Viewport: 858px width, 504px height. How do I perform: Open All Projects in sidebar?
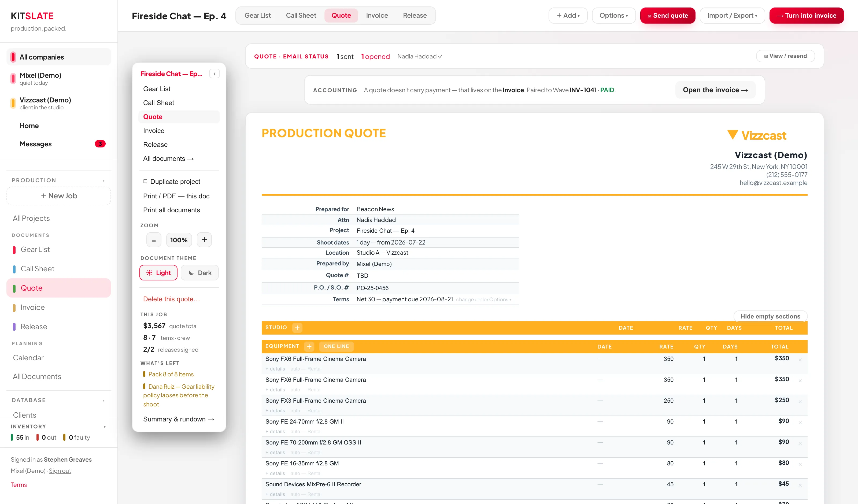31,218
